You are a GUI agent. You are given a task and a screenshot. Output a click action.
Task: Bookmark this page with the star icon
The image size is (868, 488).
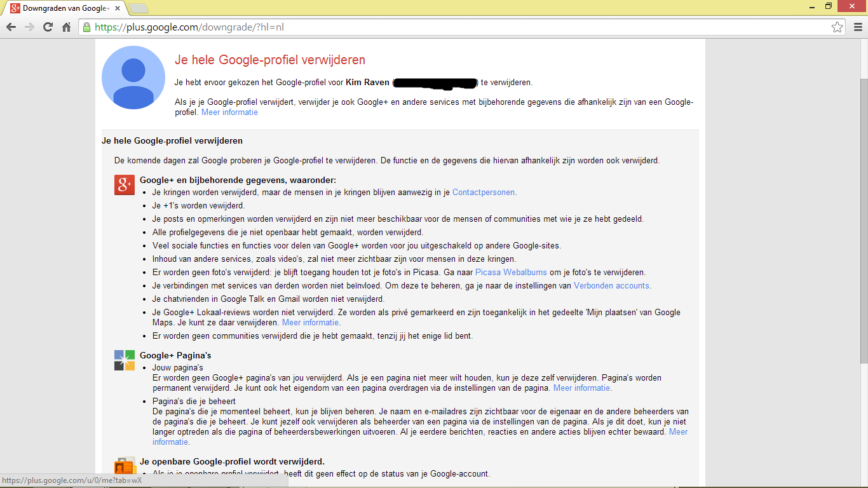(837, 27)
